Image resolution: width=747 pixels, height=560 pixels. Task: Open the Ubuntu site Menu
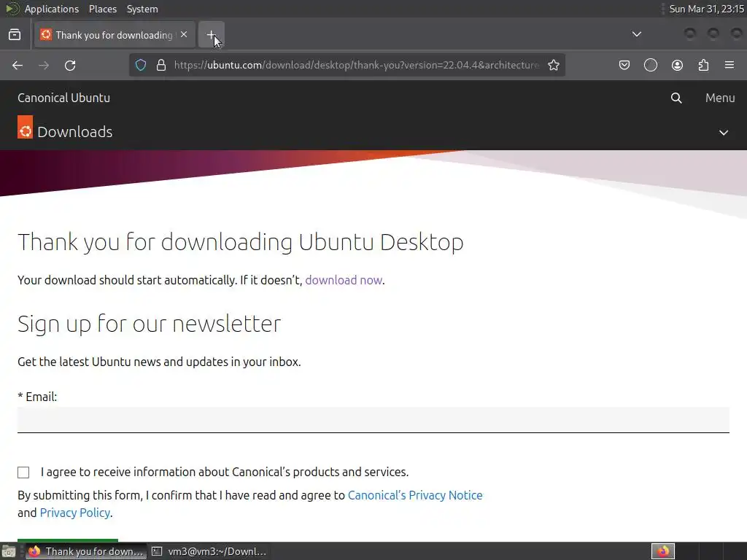[x=720, y=98]
